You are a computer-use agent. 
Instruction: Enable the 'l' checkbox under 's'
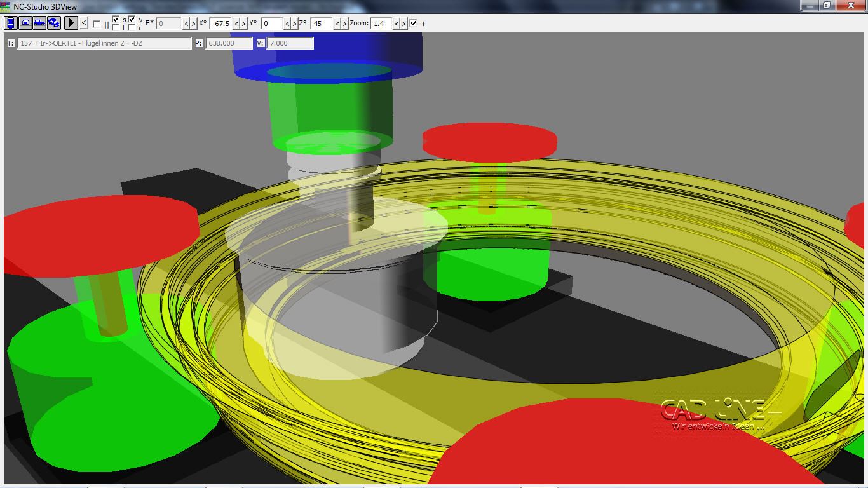pos(114,27)
